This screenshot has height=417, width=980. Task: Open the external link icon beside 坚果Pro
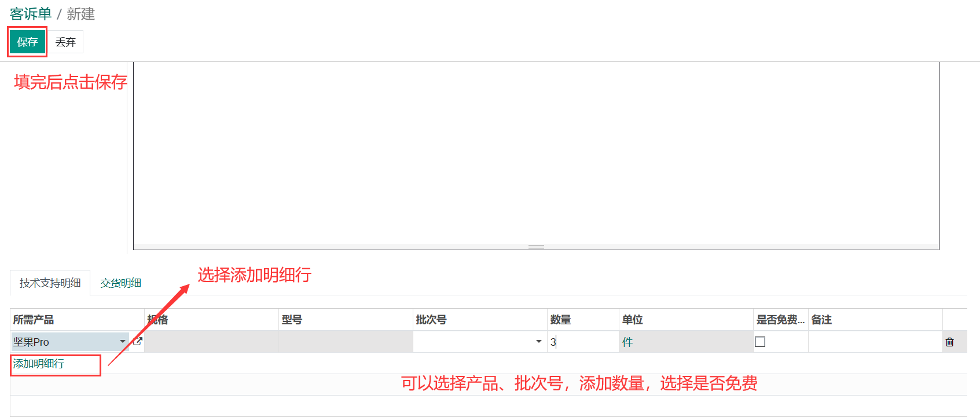(x=138, y=341)
